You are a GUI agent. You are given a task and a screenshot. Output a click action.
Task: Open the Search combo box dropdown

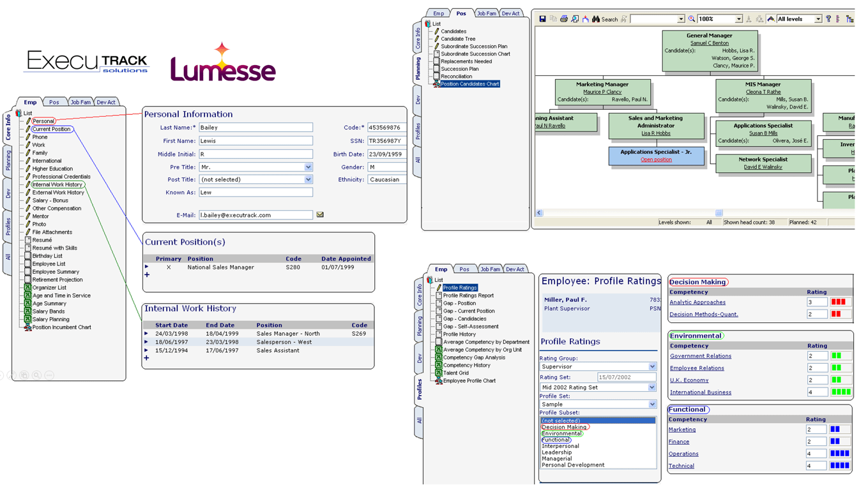(681, 19)
